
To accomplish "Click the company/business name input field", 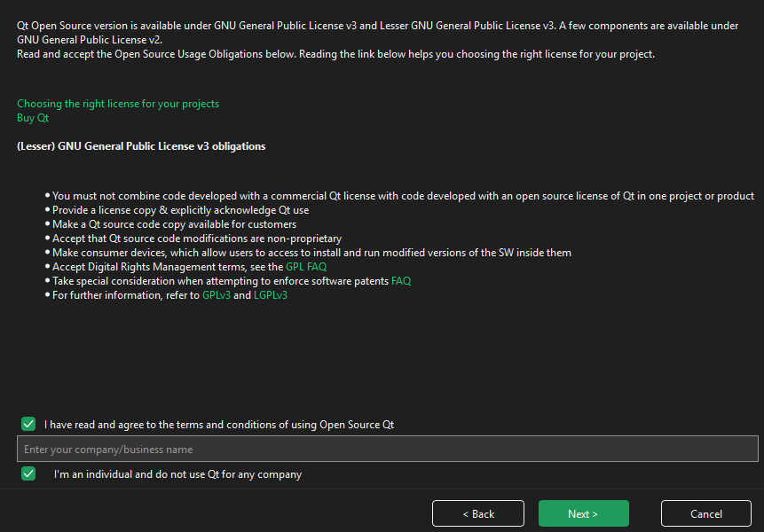I will tap(388, 449).
